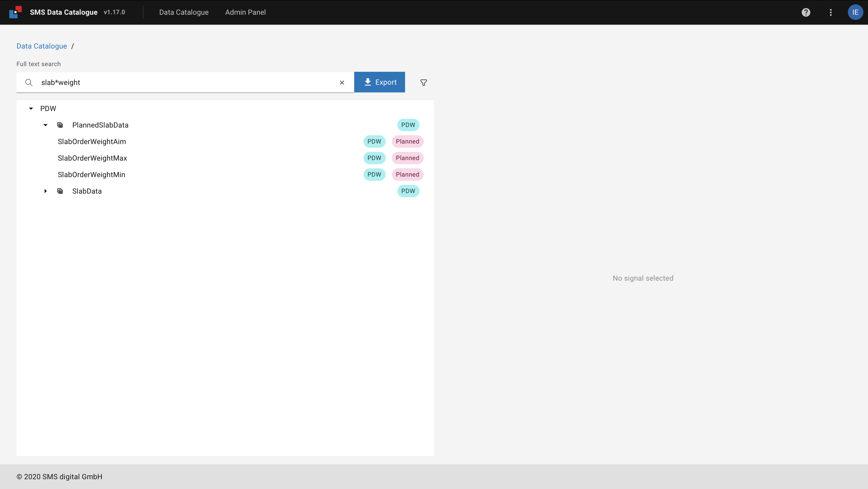Open the Data Catalogue nav tab
This screenshot has width=868, height=489.
tap(184, 12)
